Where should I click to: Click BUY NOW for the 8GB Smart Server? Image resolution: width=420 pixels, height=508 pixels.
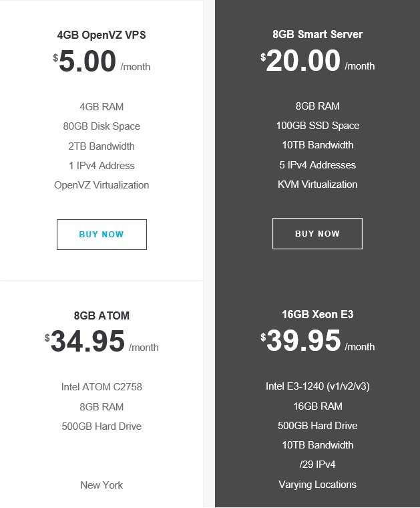tap(317, 234)
